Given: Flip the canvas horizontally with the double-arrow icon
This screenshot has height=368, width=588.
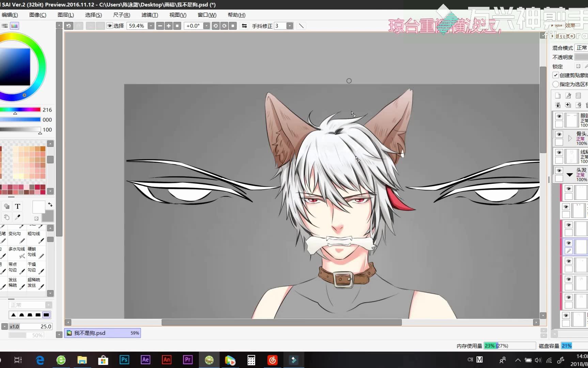Looking at the screenshot, I should [244, 26].
